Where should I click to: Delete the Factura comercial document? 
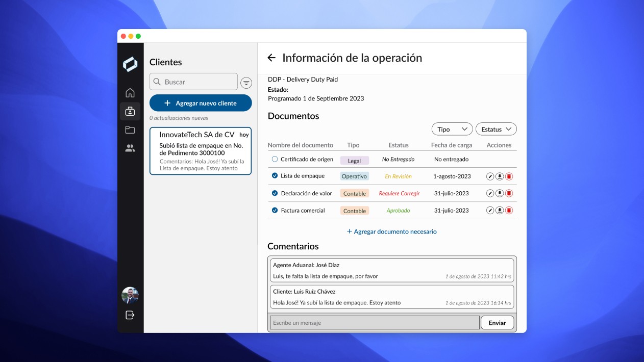coord(509,210)
